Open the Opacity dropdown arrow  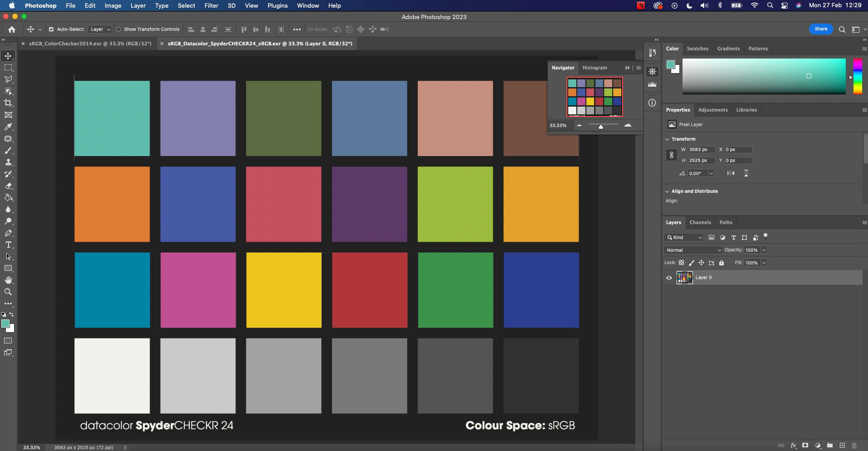point(764,250)
